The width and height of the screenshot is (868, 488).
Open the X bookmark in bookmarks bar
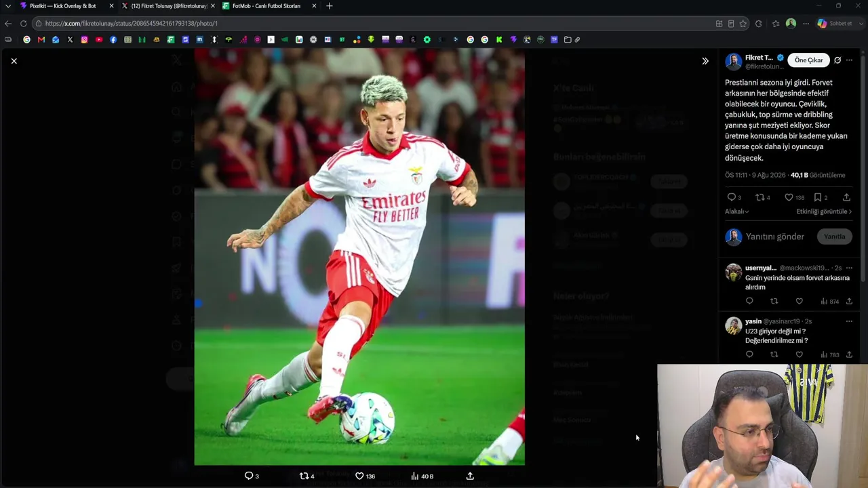70,40
